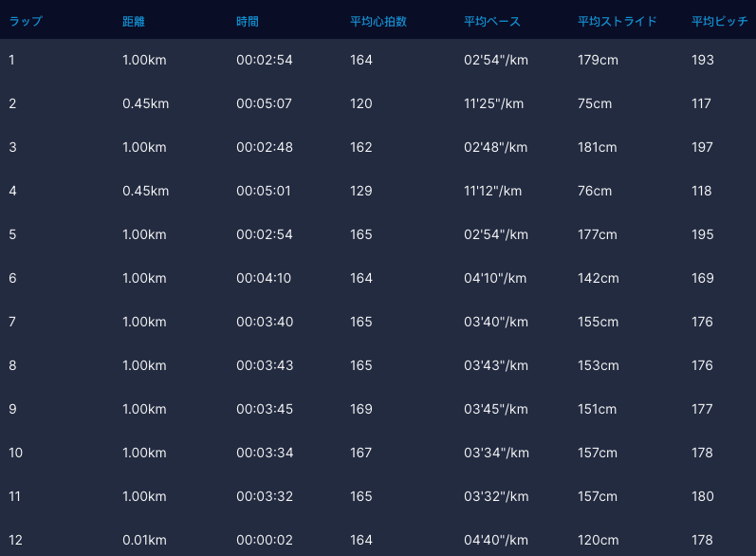Click the 平均心拍数 column header

coord(378,21)
